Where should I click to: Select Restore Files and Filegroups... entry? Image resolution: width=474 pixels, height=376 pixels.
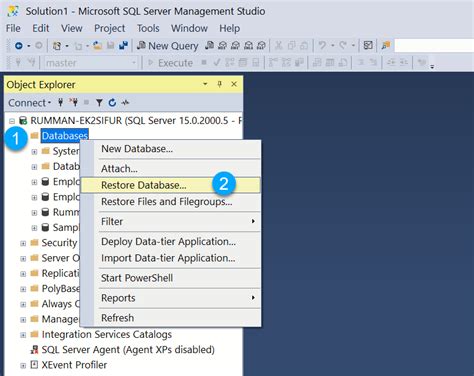click(x=170, y=202)
